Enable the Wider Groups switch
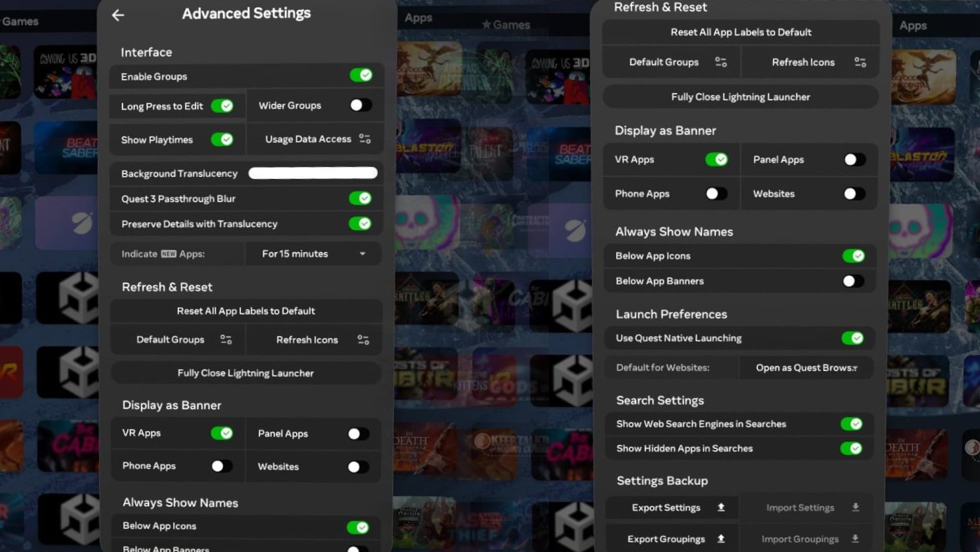This screenshot has width=980, height=552. point(361,105)
